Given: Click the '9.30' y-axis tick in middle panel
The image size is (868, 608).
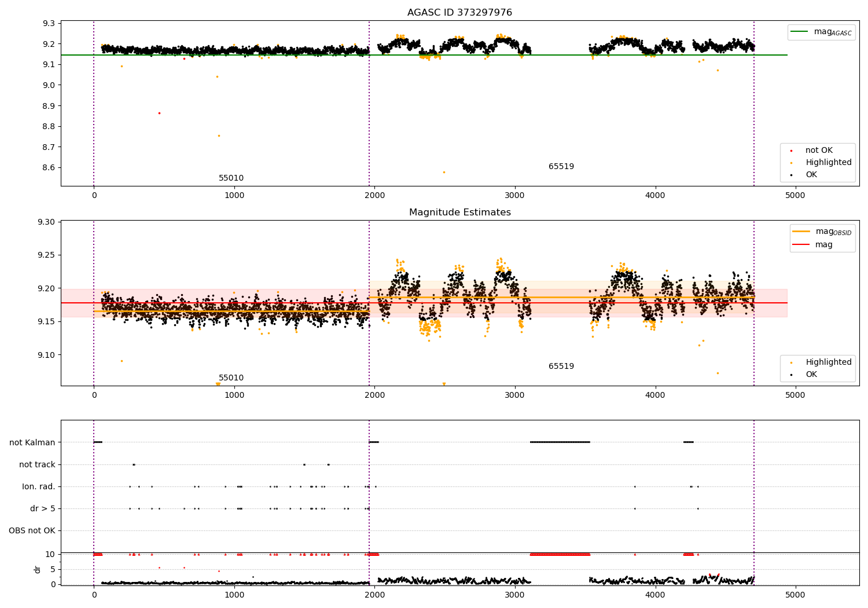Looking at the screenshot, I should 47,222.
